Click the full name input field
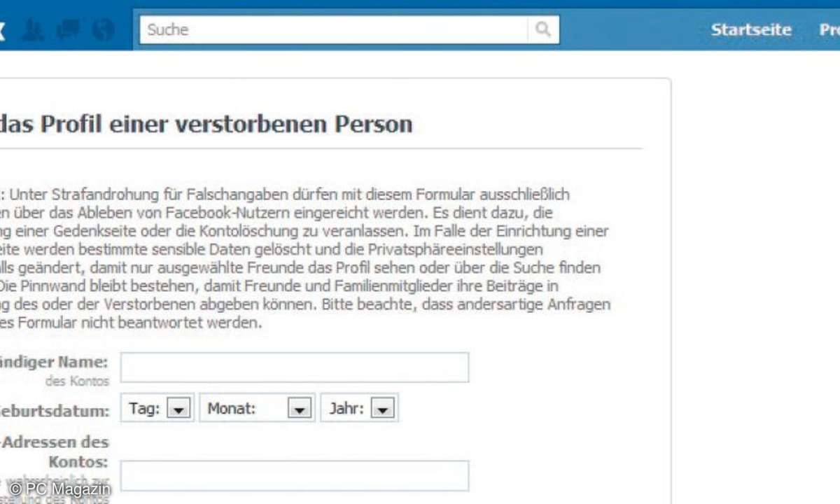 295,367
